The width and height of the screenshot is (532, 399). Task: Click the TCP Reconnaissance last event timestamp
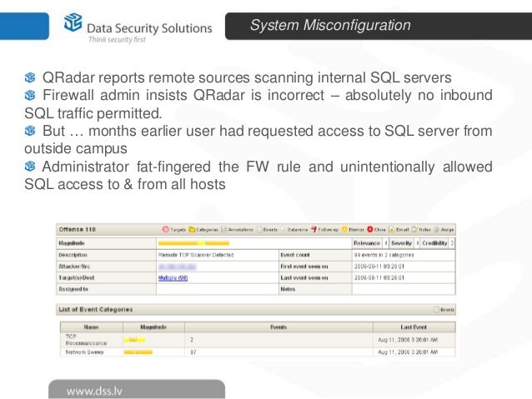click(408, 340)
